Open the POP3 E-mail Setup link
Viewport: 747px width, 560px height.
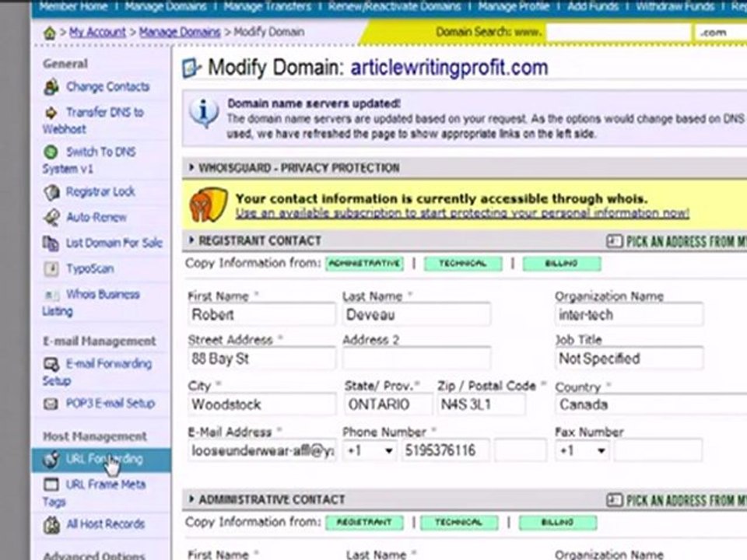coord(110,404)
